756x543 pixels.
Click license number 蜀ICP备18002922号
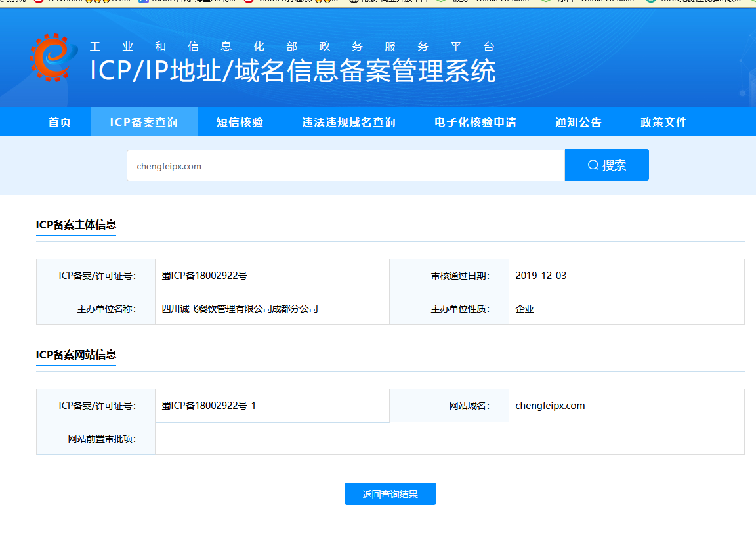[204, 276]
